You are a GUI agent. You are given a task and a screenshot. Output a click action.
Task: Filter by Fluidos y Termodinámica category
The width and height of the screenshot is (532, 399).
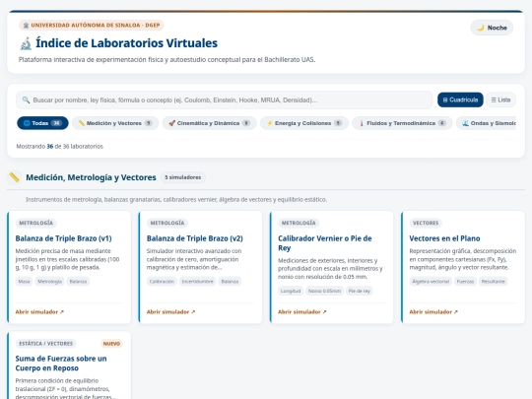pyautogui.click(x=402, y=123)
